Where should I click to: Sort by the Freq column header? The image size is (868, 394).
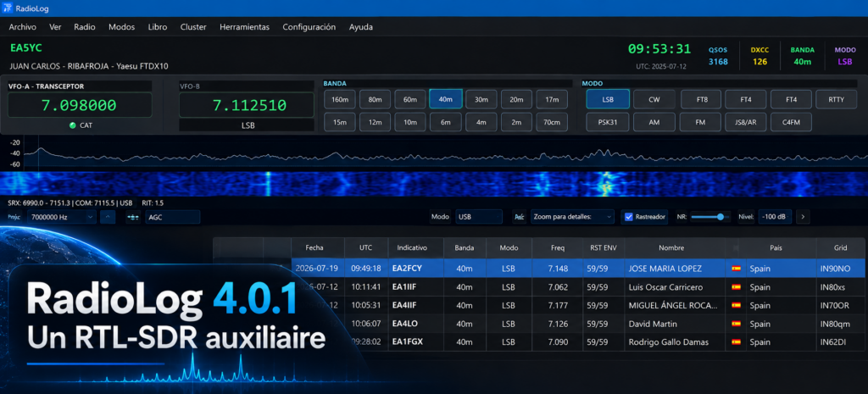click(x=558, y=248)
